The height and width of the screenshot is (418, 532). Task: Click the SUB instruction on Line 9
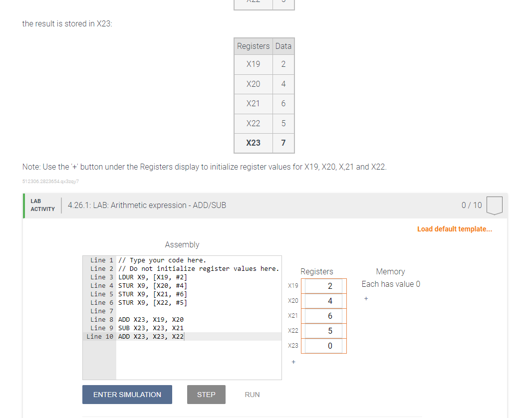(x=124, y=328)
